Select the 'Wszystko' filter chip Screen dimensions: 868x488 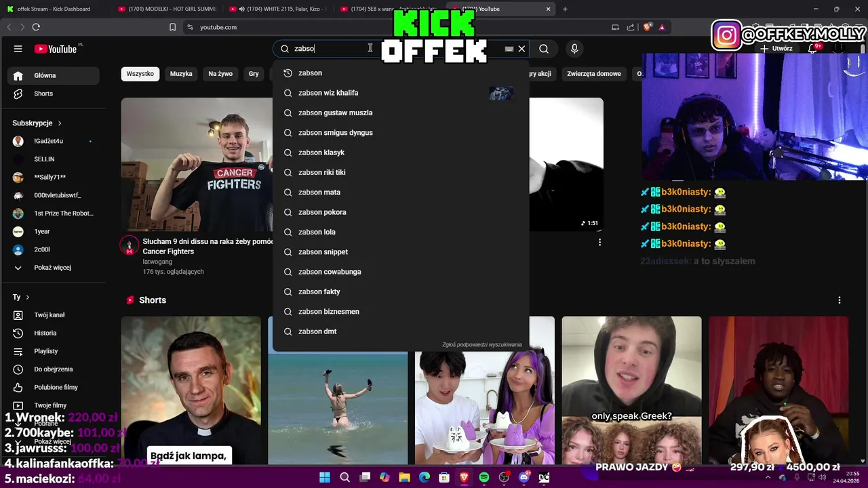pyautogui.click(x=140, y=74)
